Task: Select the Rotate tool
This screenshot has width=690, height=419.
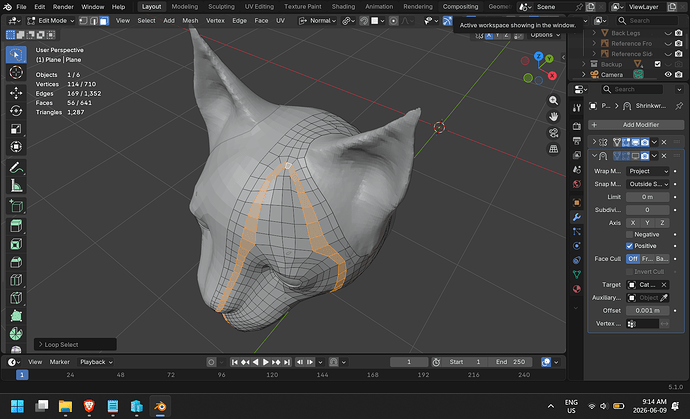Action: click(x=16, y=110)
